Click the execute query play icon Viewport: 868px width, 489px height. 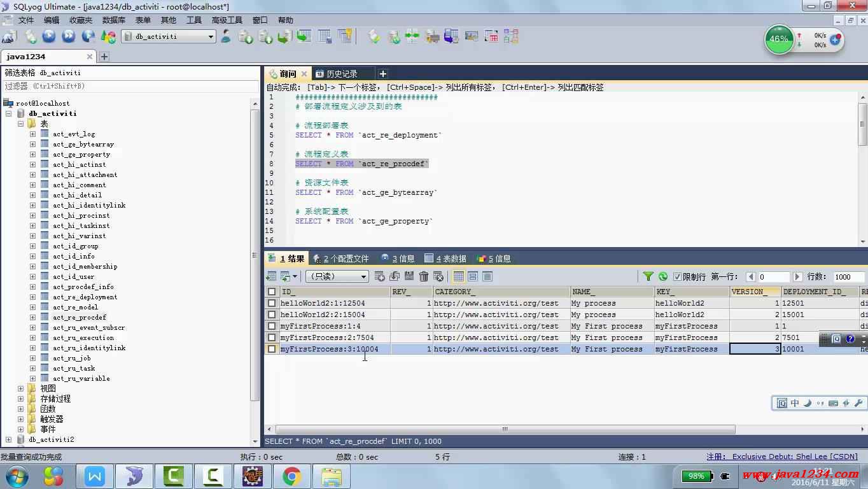(x=49, y=37)
